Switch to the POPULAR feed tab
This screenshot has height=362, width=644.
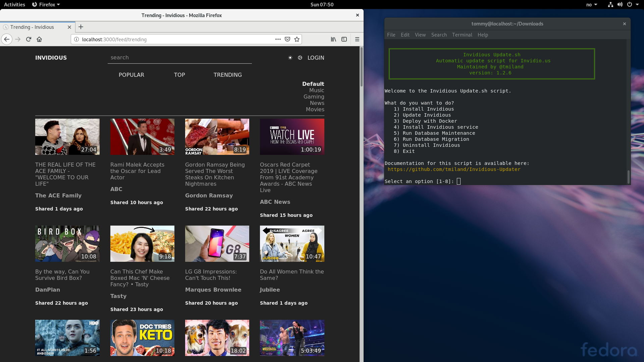131,75
